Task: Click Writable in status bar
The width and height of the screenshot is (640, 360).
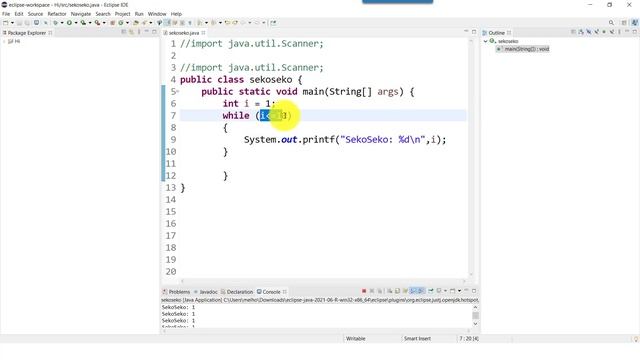Action: pyautogui.click(x=356, y=339)
